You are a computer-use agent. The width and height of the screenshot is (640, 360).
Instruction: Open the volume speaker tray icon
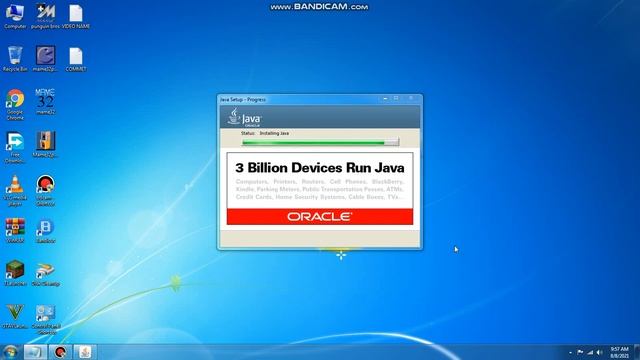pyautogui.click(x=599, y=352)
